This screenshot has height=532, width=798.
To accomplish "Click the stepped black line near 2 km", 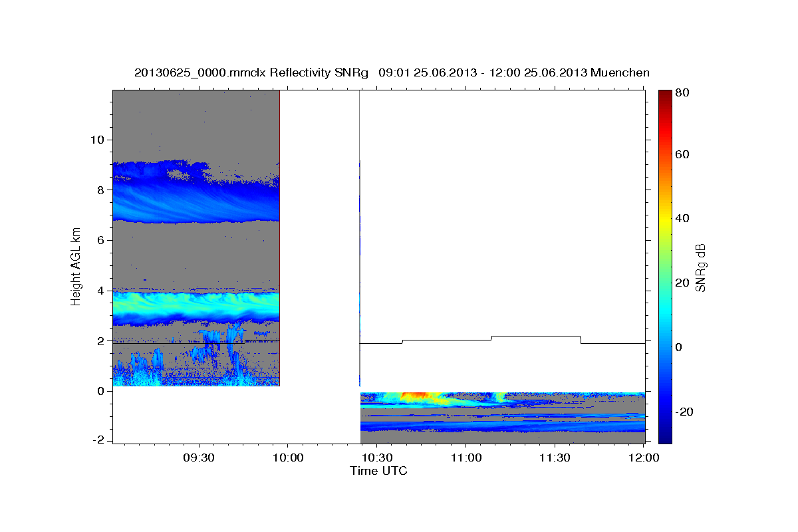I will coord(502,340).
